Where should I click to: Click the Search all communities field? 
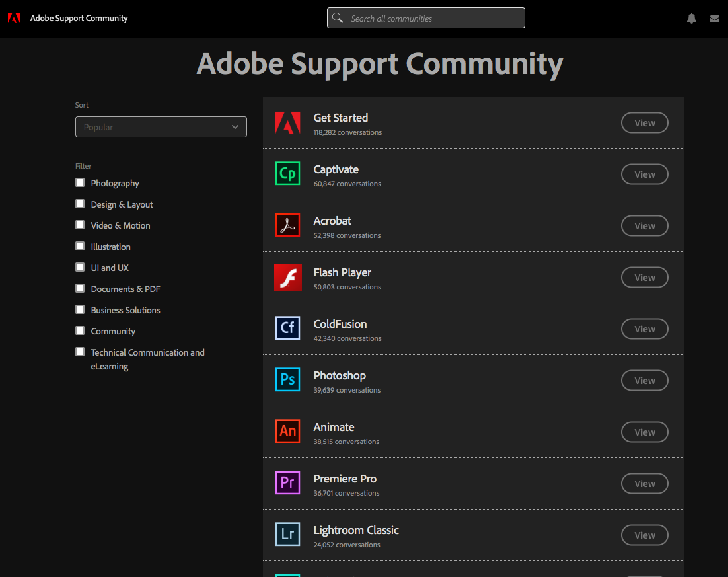[425, 18]
